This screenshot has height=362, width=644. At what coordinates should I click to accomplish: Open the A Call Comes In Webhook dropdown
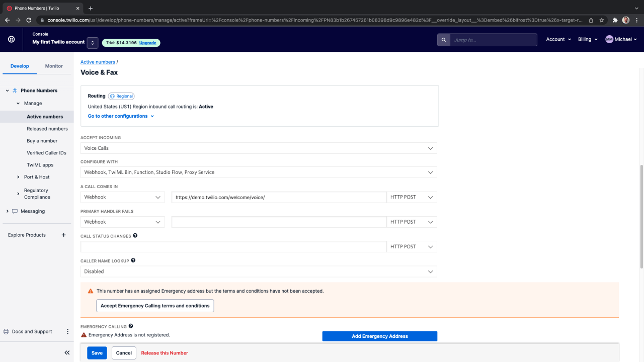(x=122, y=197)
